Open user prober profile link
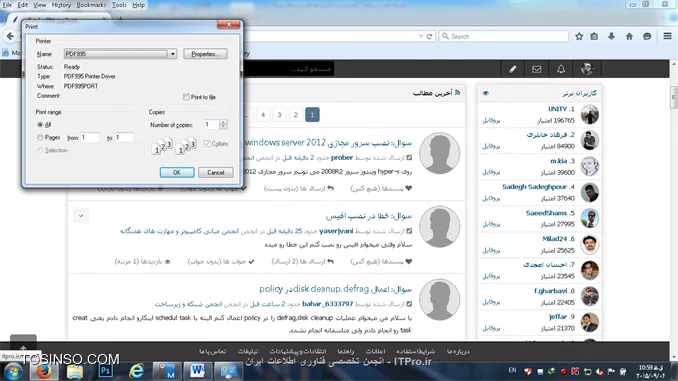678x381 pixels. [x=342, y=158]
